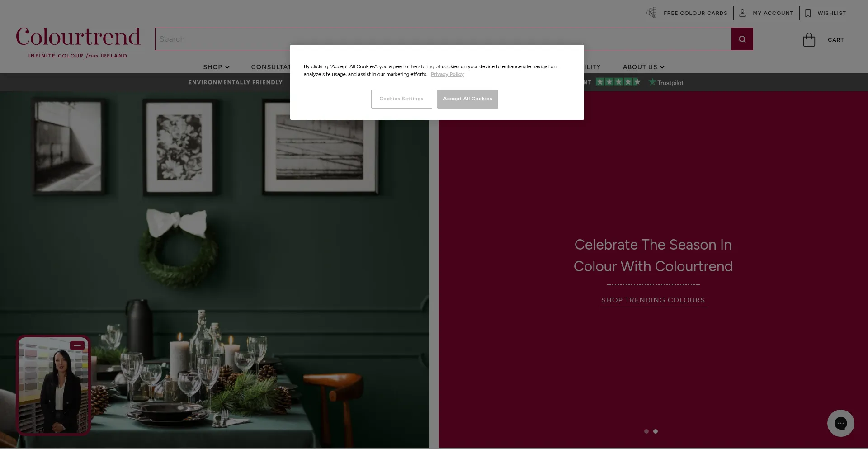Open the Privacy Policy link
868x449 pixels.
[447, 74]
